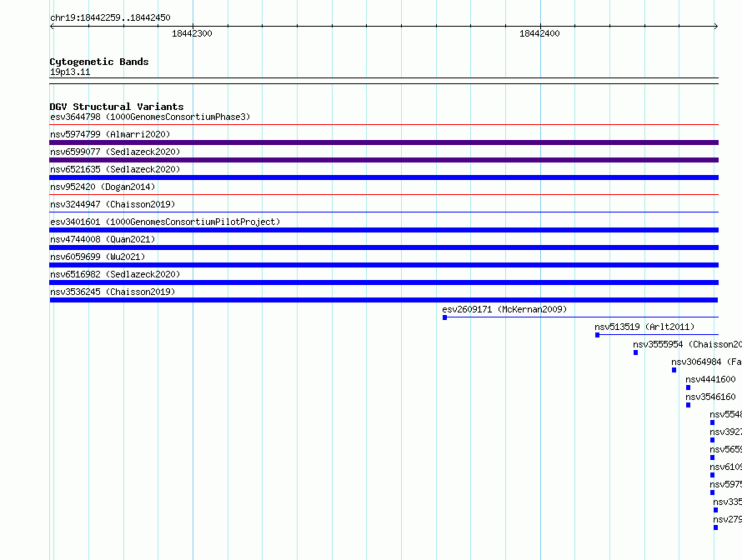Select the blue bar for nsv6516982
Viewport: 742px width, 560px height.
(x=384, y=282)
